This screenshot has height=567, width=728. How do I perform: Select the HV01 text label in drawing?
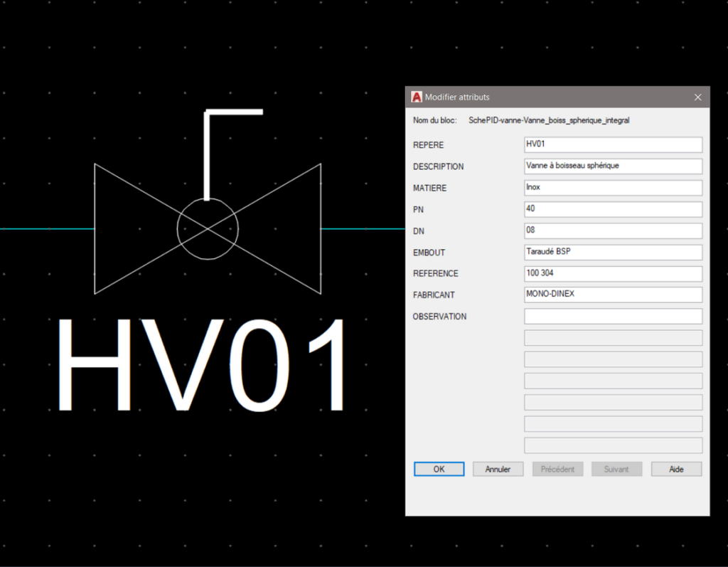(x=201, y=365)
